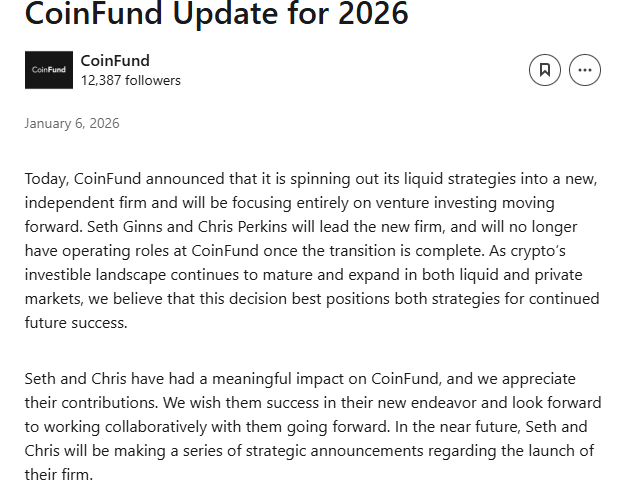Click "their firm." at the article's end

58,475
